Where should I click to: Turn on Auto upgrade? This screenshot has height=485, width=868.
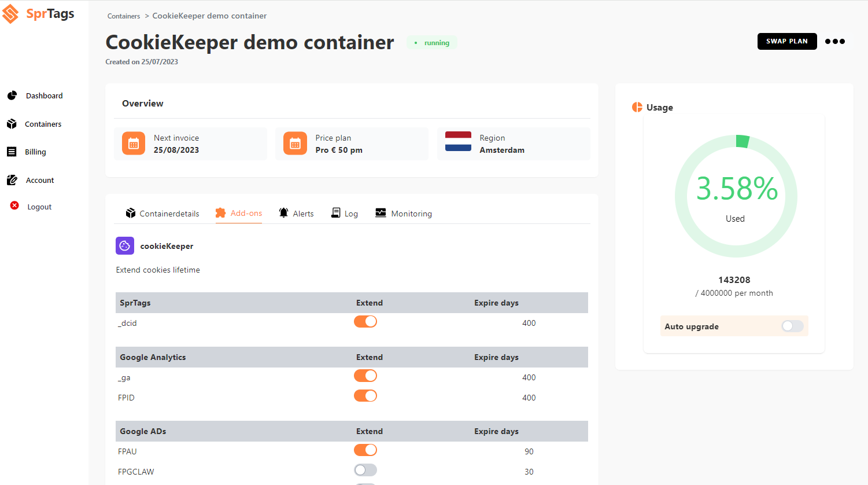pyautogui.click(x=792, y=326)
